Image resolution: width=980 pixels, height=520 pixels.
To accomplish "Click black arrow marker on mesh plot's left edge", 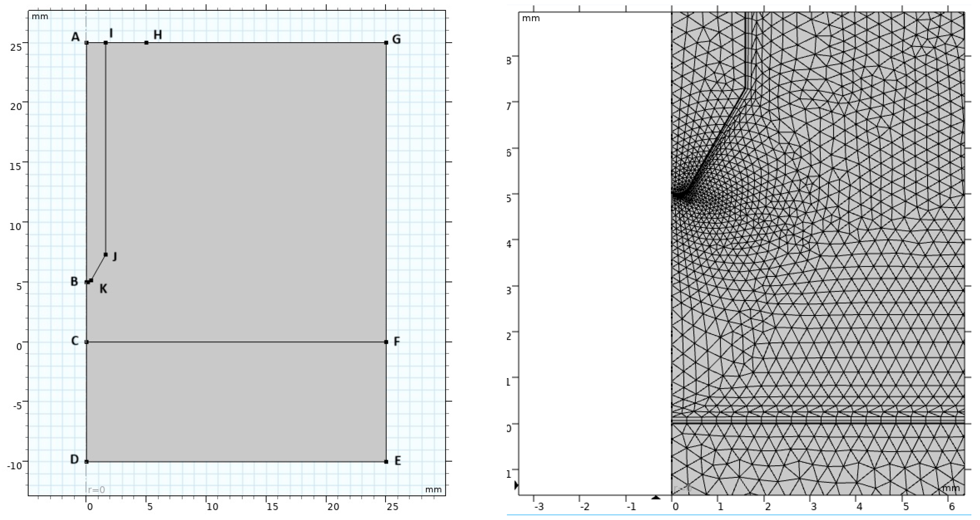I will [x=516, y=485].
